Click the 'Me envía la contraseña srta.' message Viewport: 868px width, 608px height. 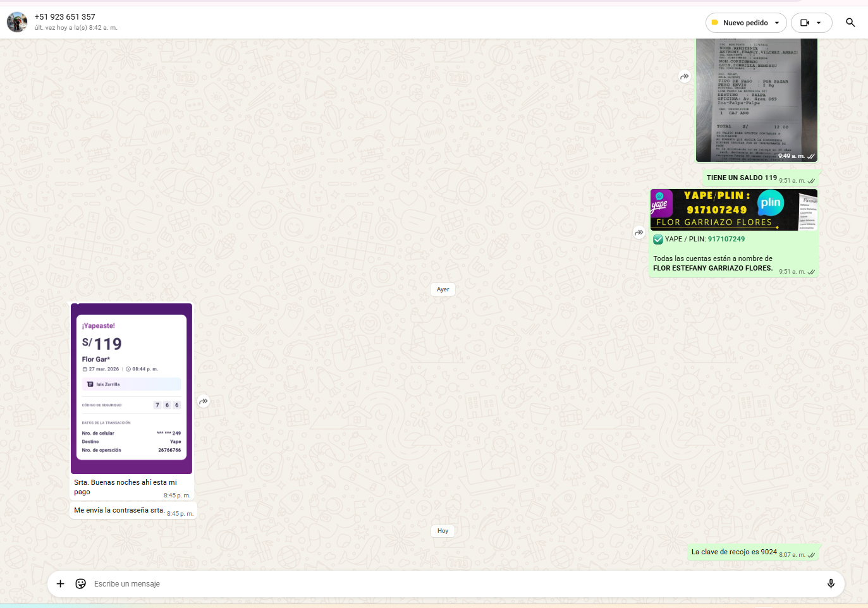click(x=119, y=510)
